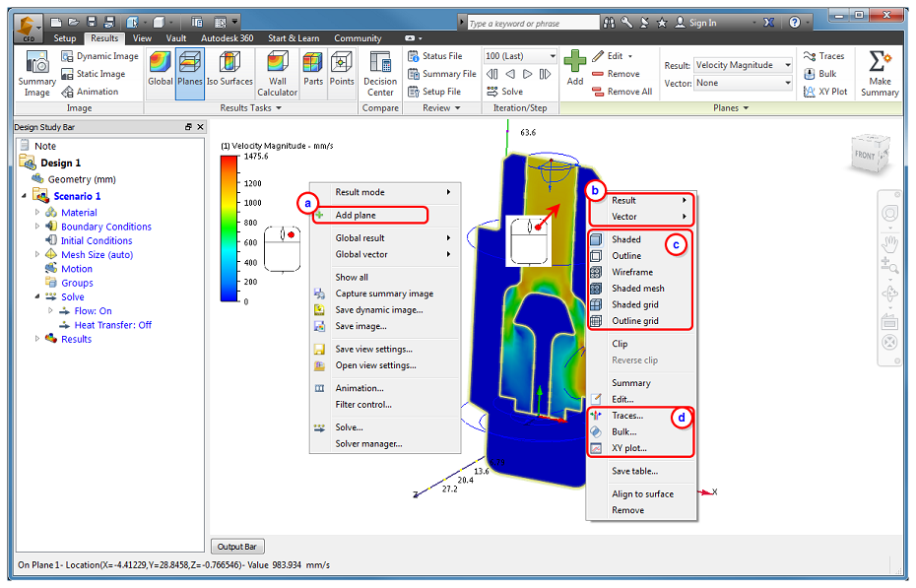This screenshot has width=916, height=588.
Task: Open the Decision Center
Action: (x=380, y=74)
